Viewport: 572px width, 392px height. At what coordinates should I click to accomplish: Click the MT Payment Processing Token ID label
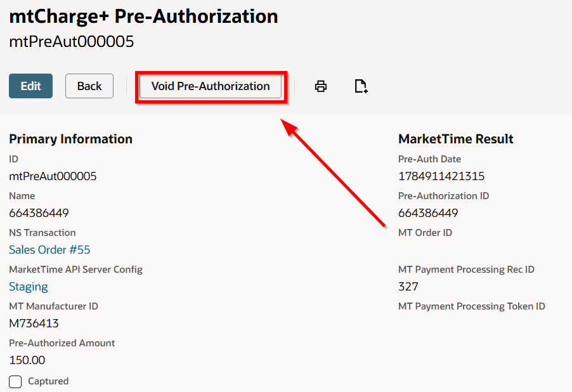pyautogui.click(x=472, y=306)
